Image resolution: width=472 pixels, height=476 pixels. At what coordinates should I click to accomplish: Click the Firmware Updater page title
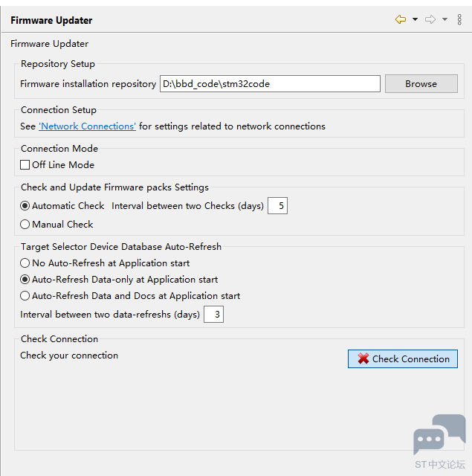[51, 20]
